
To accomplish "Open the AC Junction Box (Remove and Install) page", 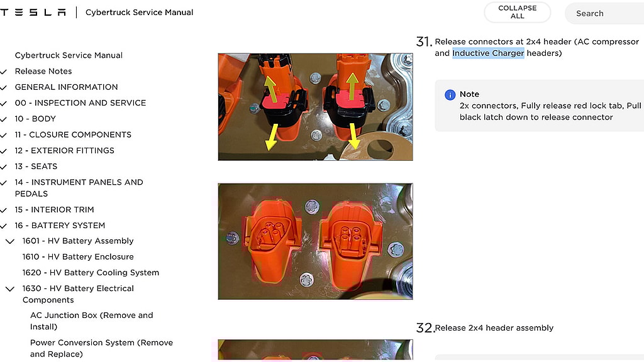I will tap(92, 321).
